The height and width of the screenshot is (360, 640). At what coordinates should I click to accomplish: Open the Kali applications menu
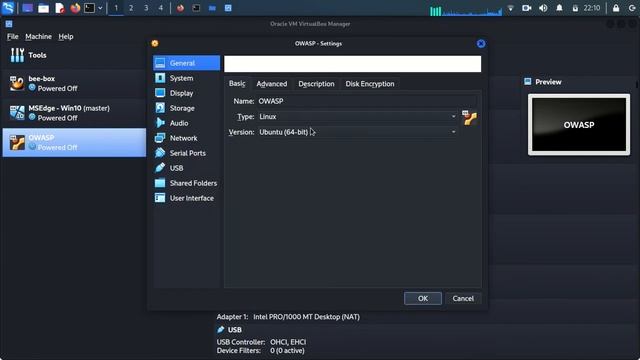tap(8, 8)
